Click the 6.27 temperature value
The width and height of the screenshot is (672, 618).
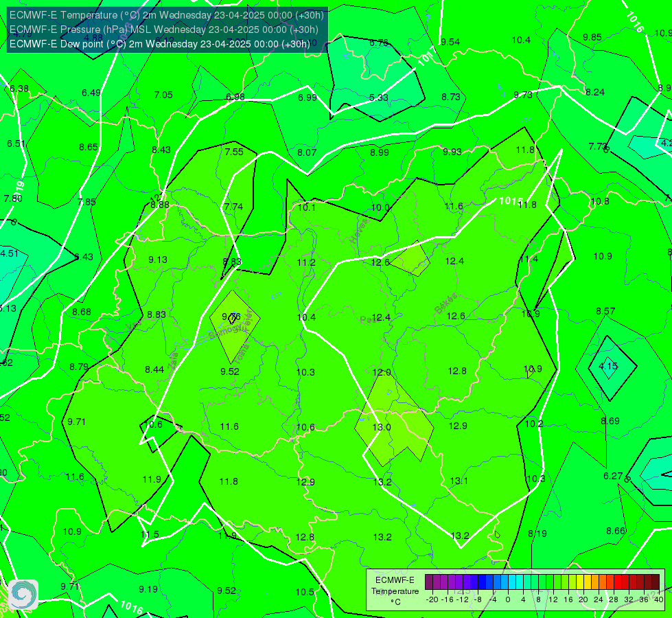tap(613, 476)
